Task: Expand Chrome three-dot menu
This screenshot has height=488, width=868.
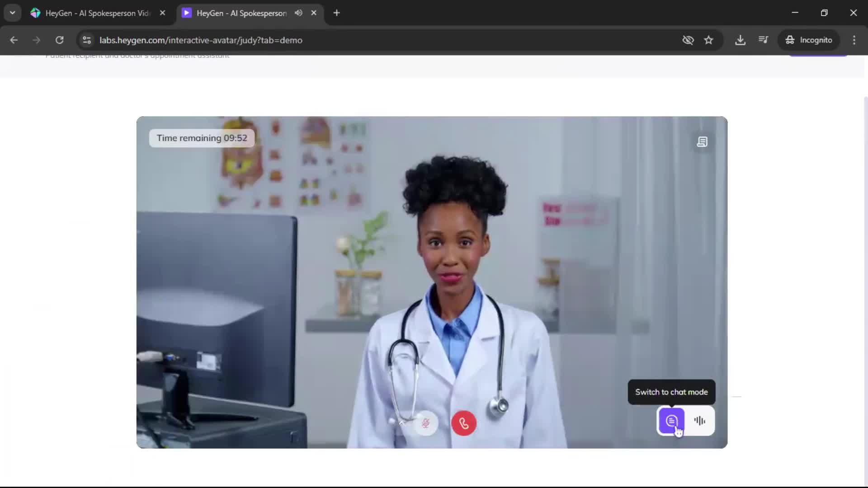Action: click(x=854, y=40)
